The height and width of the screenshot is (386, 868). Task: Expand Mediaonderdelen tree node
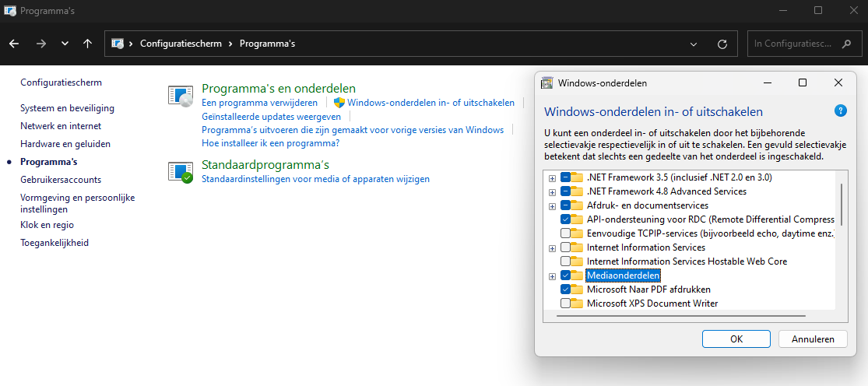[x=552, y=276]
